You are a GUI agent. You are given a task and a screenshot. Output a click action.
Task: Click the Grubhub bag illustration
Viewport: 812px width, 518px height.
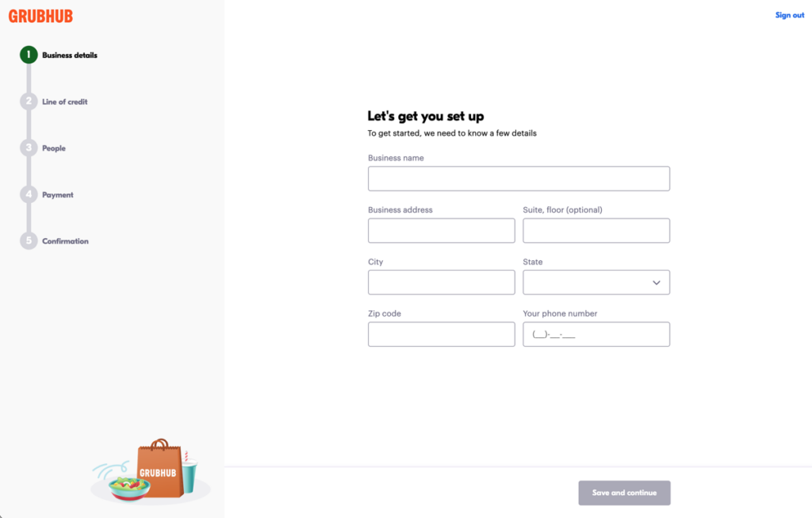[x=157, y=470]
